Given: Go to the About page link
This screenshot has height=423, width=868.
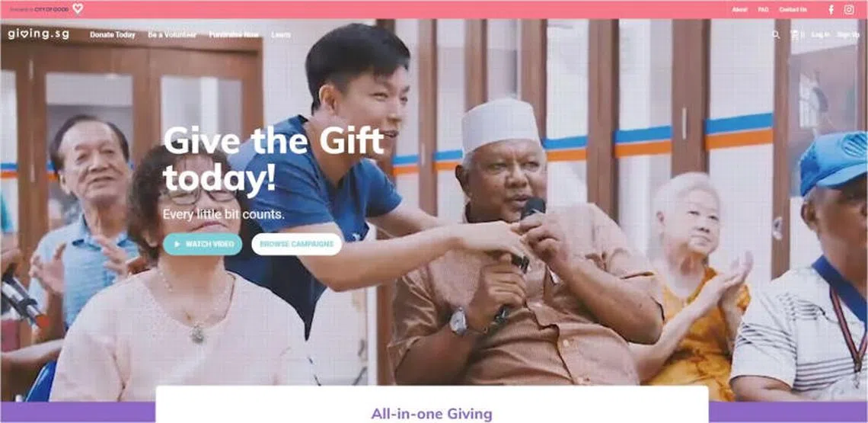Looking at the screenshot, I should pos(739,9).
